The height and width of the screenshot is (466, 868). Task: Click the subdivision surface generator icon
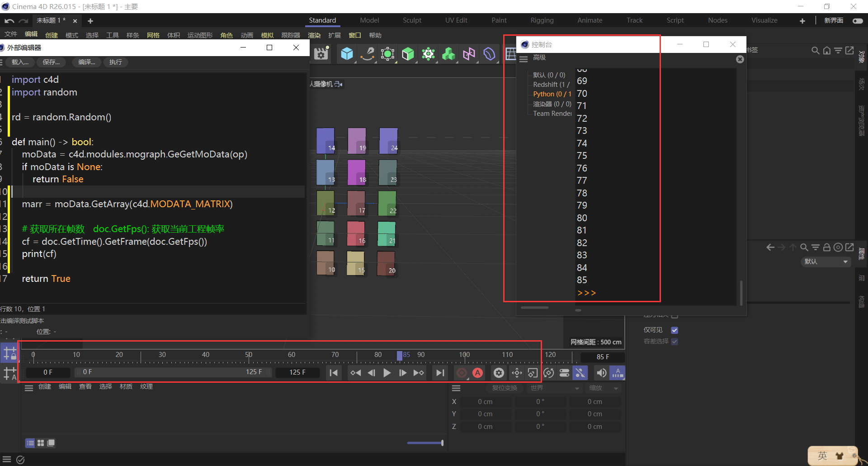tap(387, 54)
